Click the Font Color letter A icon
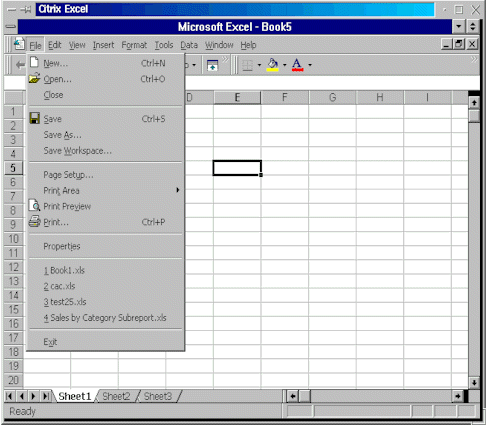Viewport: 486px width, 426px height. click(x=297, y=65)
